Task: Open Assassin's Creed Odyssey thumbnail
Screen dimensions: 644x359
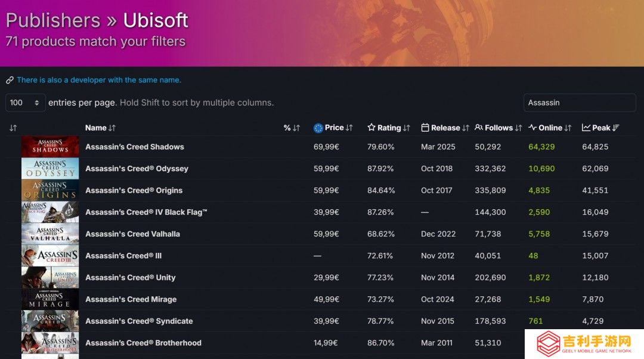Action: click(50, 168)
